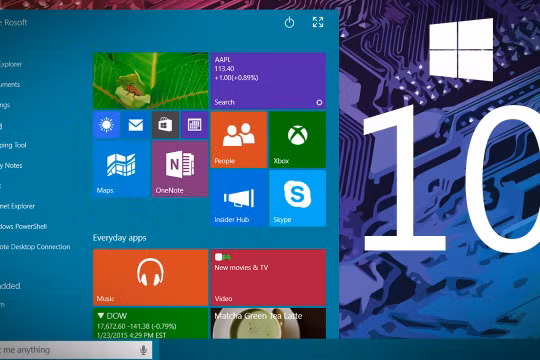Click the Everyday apps group heading
Screen dimensions: 540x360
(x=120, y=238)
